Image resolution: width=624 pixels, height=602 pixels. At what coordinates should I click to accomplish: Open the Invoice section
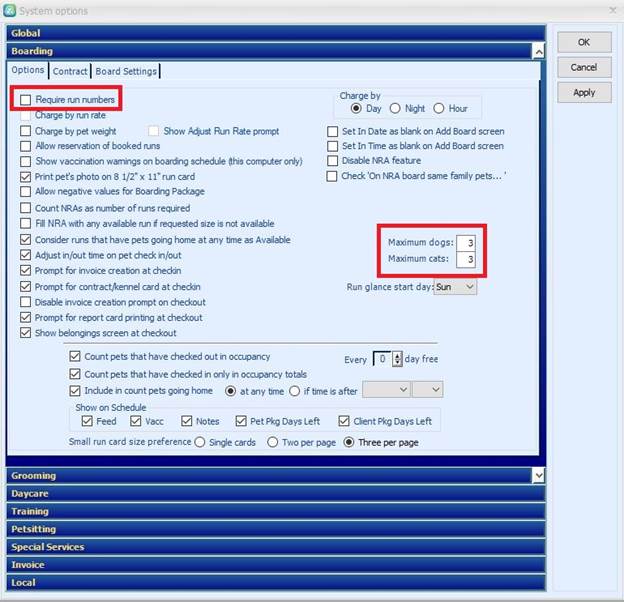pyautogui.click(x=270, y=565)
